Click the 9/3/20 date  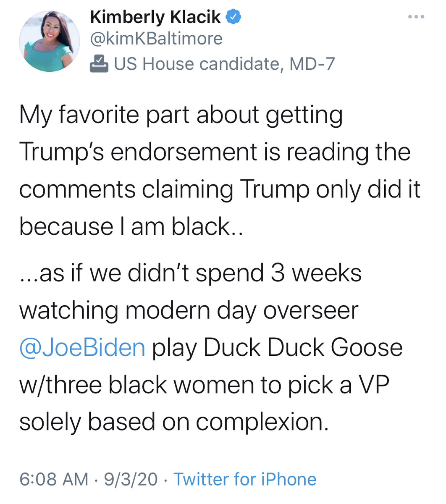(x=131, y=479)
